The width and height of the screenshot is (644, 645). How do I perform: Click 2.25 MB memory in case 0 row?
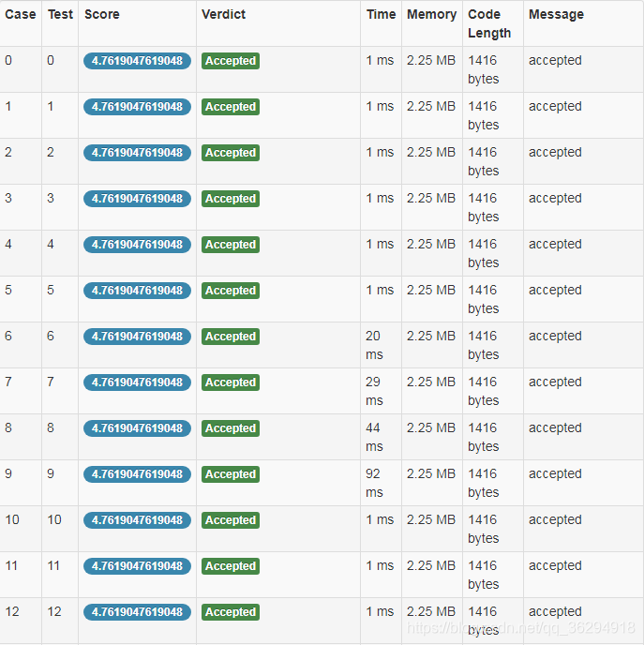pyautogui.click(x=431, y=60)
